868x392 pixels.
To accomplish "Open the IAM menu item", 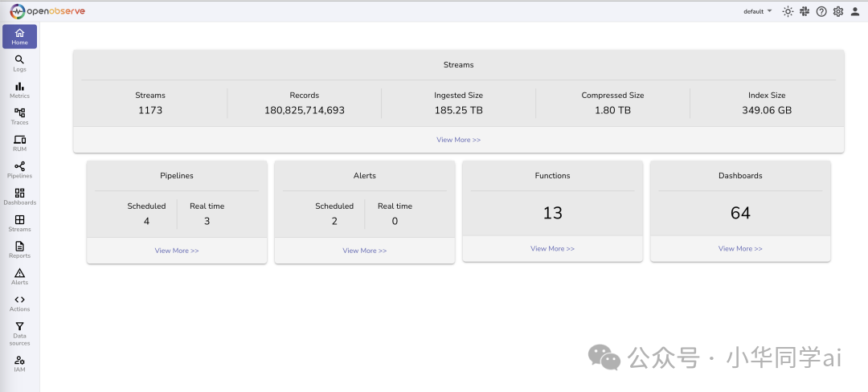I will click(19, 364).
